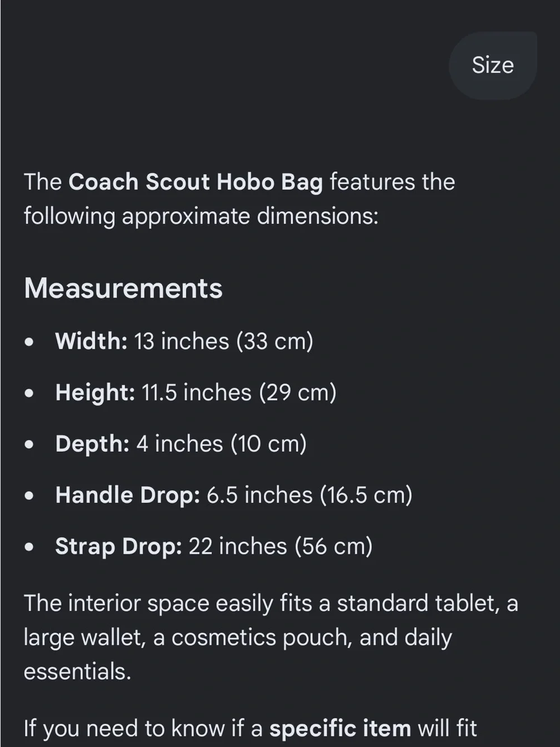Screen dimensions: 560x747
Task: Tap the Size message bubble
Action: (x=493, y=66)
